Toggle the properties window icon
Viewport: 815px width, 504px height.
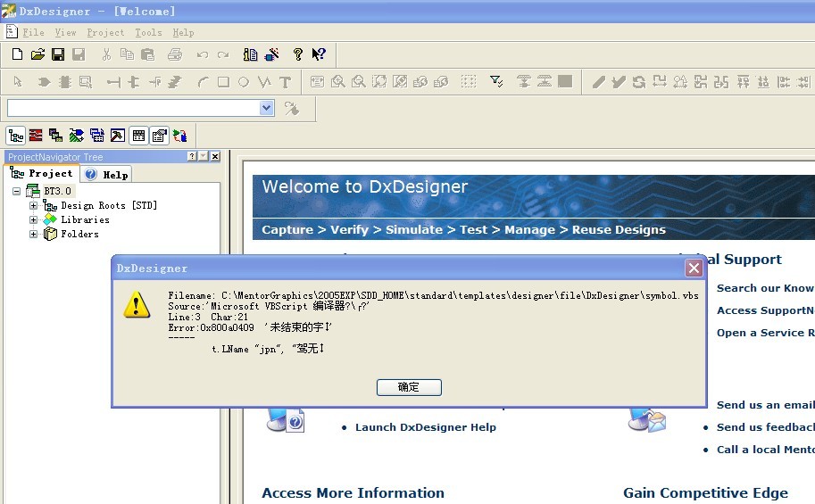click(x=160, y=136)
